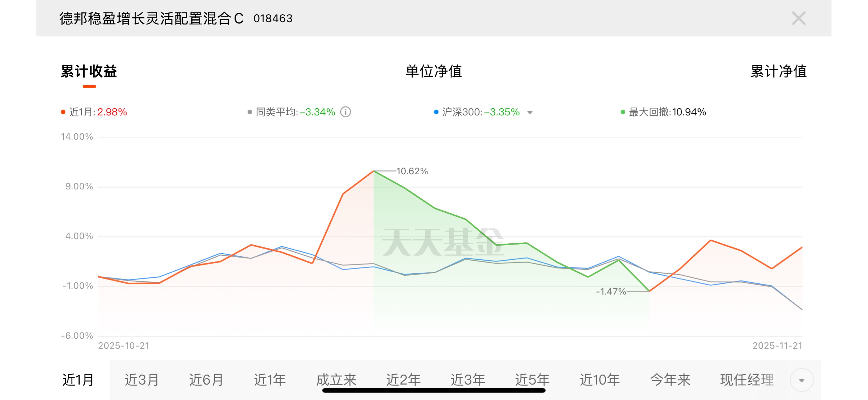The image size is (868, 400).
Task: Toggle the 近1月 orange legend dot
Action: click(63, 112)
